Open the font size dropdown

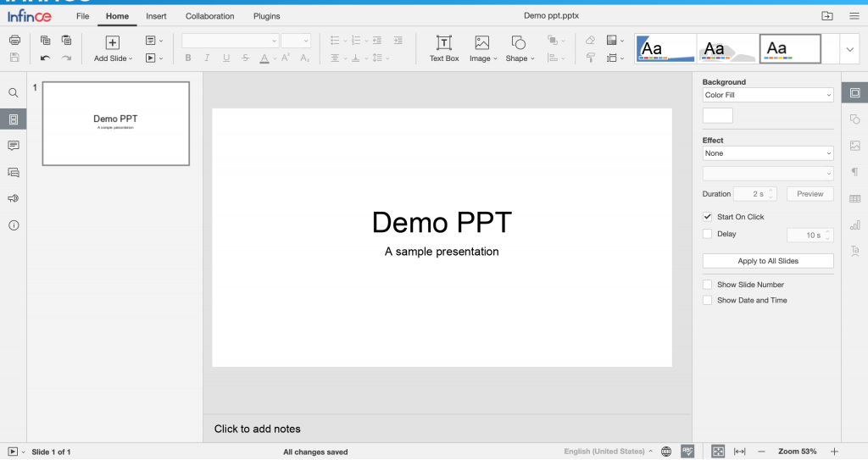click(296, 41)
